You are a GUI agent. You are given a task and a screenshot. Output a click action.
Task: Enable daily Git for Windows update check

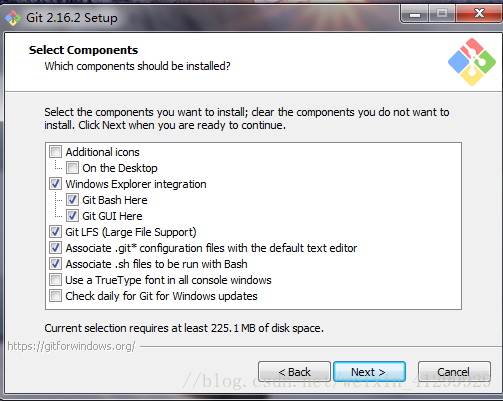(x=55, y=296)
